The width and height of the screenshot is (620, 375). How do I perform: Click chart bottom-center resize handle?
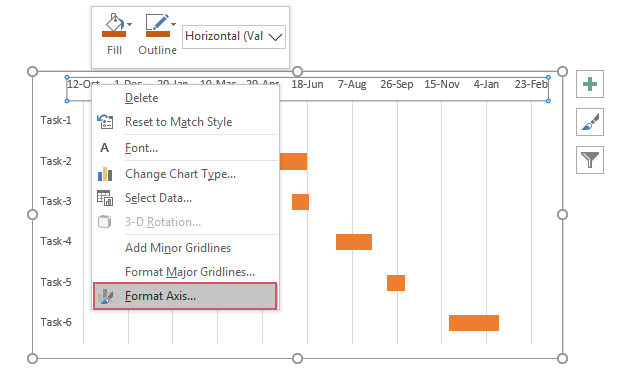[x=297, y=359]
